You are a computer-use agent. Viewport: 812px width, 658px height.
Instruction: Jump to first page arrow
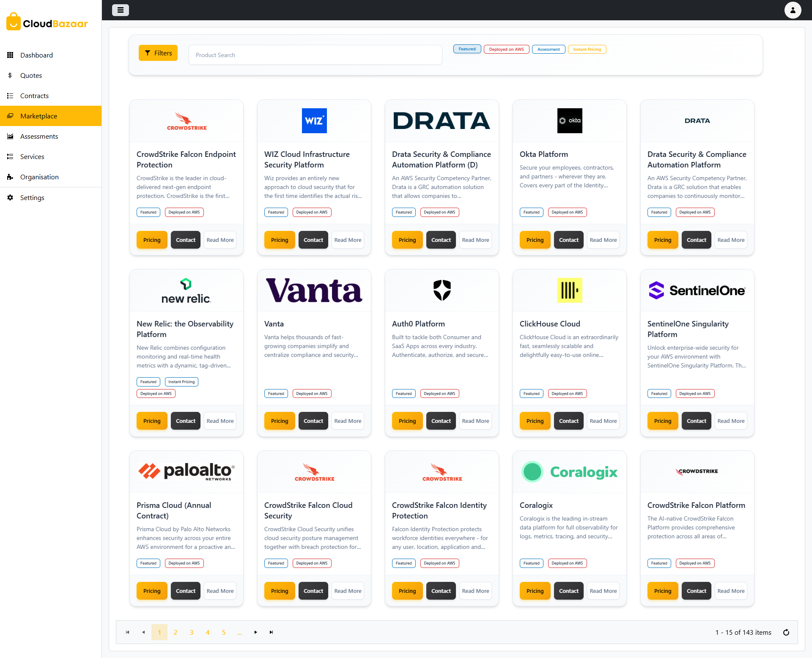[127, 632]
